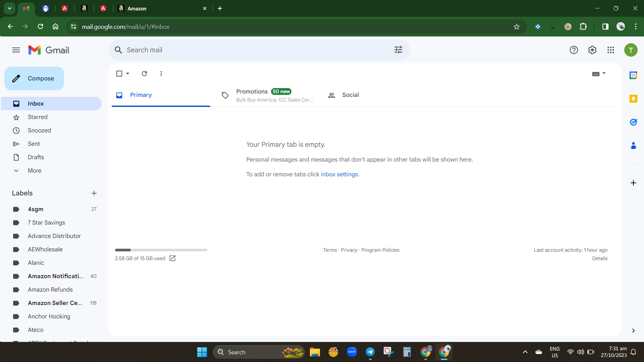Open the Windows notification bell

click(633, 352)
